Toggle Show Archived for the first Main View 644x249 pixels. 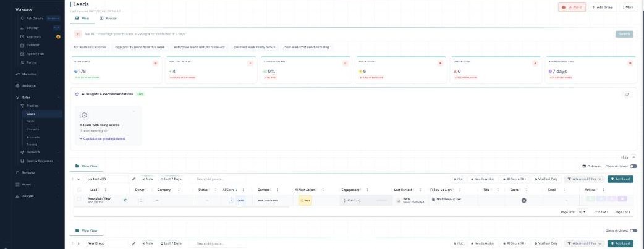tap(633, 166)
